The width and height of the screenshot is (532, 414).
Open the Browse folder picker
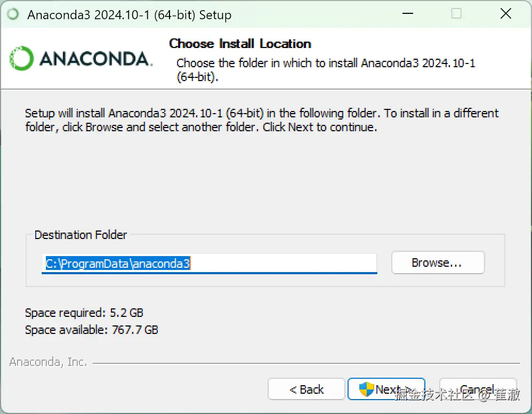click(438, 262)
